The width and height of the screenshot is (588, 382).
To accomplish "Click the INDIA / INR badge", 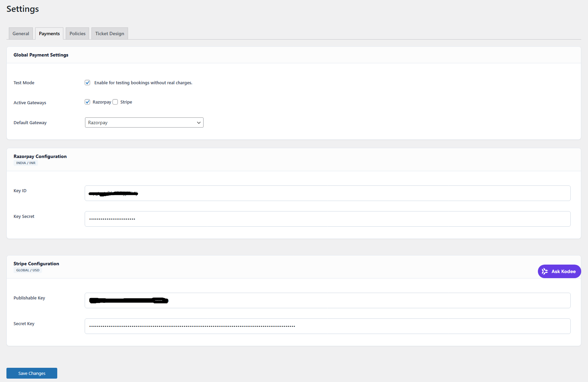I will pyautogui.click(x=25, y=163).
